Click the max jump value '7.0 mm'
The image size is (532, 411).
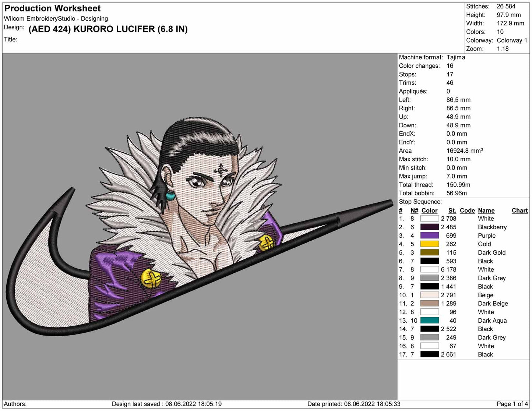457,176
